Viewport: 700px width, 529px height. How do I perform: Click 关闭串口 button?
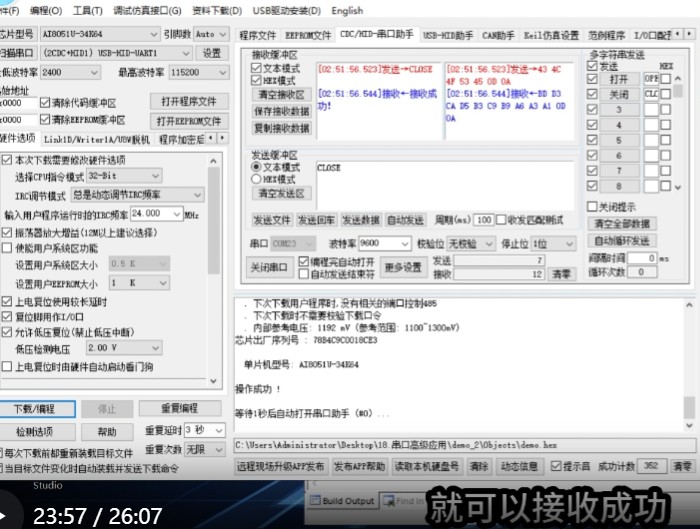click(x=268, y=267)
